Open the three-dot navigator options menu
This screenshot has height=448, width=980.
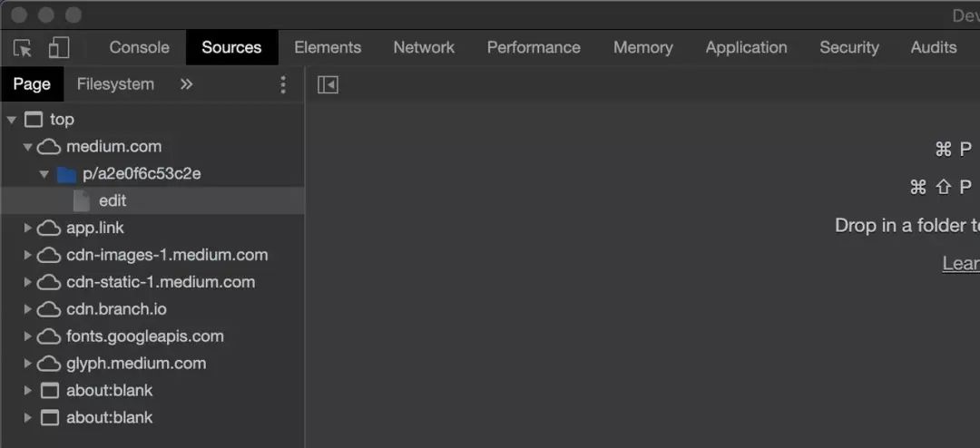coord(283,84)
